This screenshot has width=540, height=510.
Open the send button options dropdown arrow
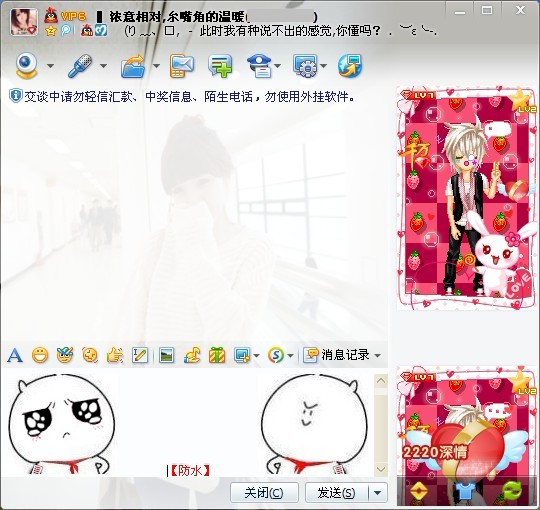coord(377,493)
